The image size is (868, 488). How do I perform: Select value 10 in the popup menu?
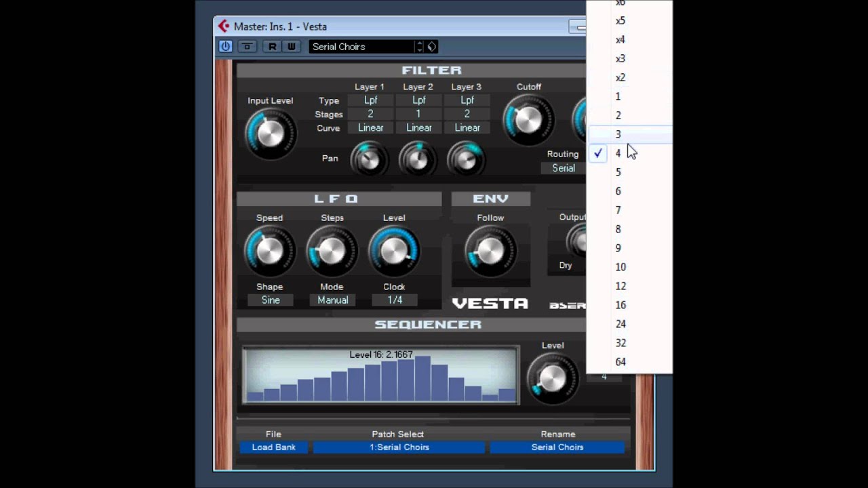pyautogui.click(x=629, y=267)
